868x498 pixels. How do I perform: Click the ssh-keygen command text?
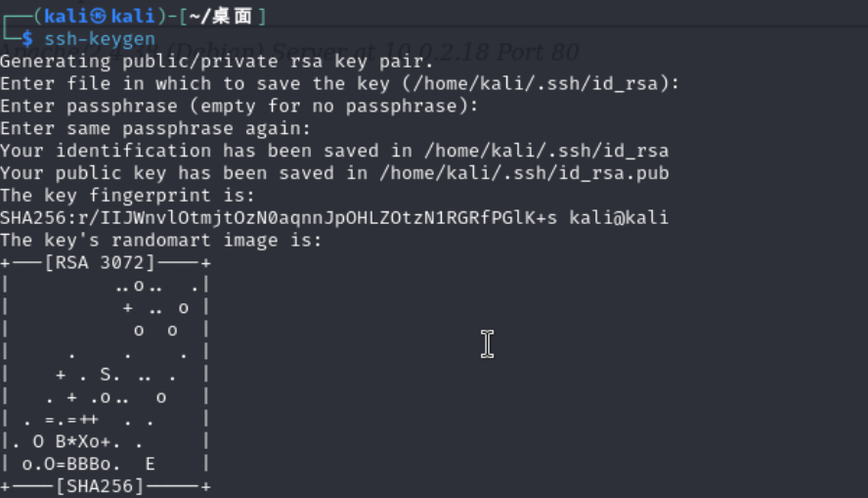click(x=100, y=39)
